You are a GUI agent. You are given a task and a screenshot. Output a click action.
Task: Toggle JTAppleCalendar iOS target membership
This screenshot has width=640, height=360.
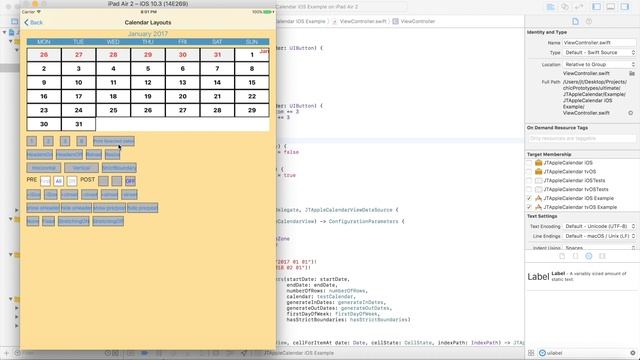coord(529,163)
